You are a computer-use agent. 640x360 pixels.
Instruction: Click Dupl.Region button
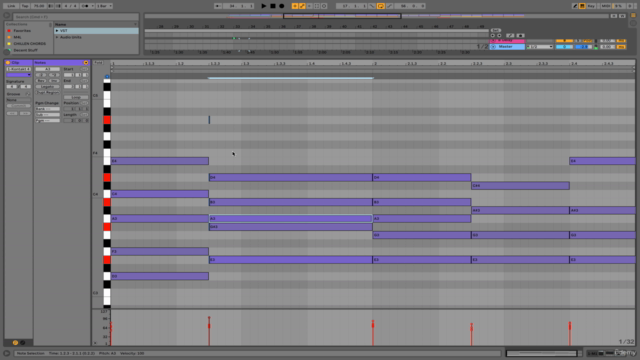pos(47,92)
